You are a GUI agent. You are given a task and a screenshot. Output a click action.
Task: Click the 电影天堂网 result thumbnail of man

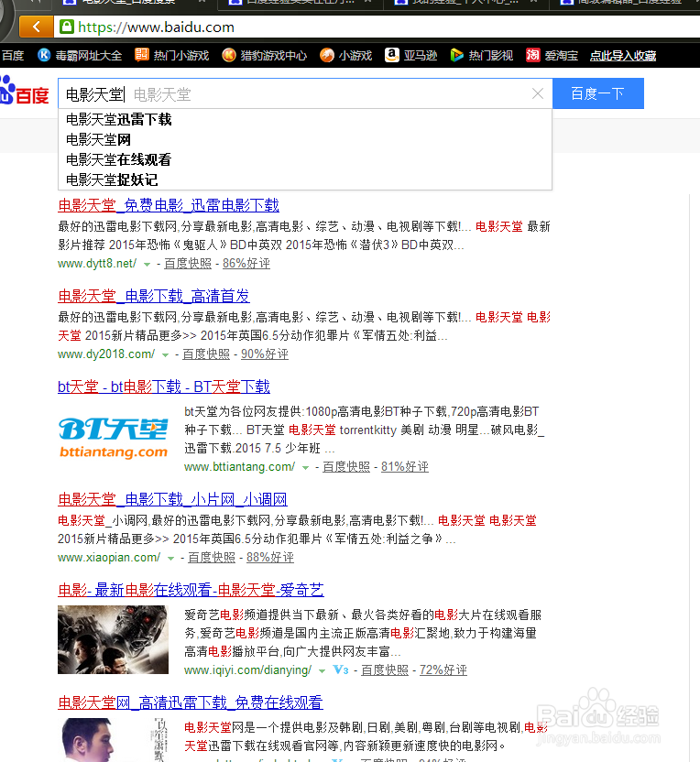[114, 740]
